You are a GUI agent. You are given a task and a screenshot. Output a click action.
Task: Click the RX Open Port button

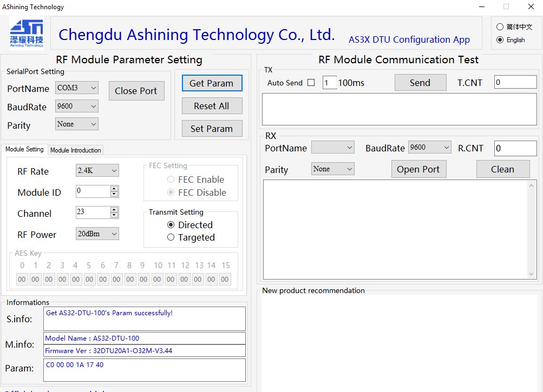(x=418, y=169)
